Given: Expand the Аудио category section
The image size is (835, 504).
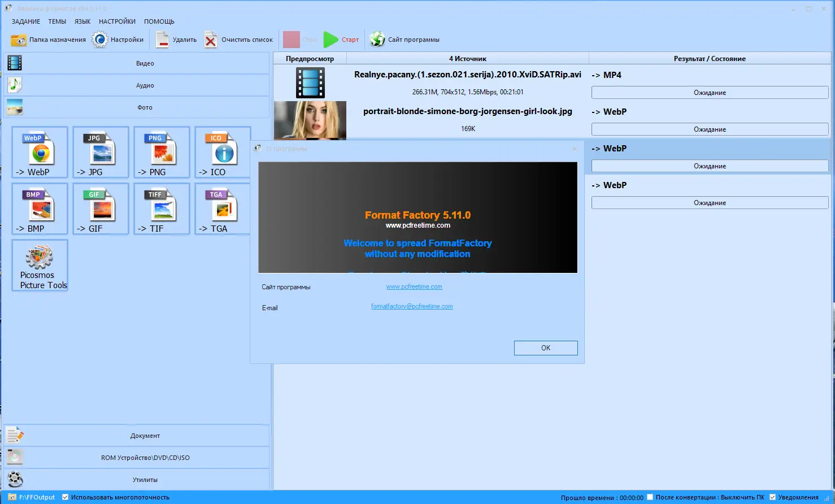Looking at the screenshot, I should 145,85.
